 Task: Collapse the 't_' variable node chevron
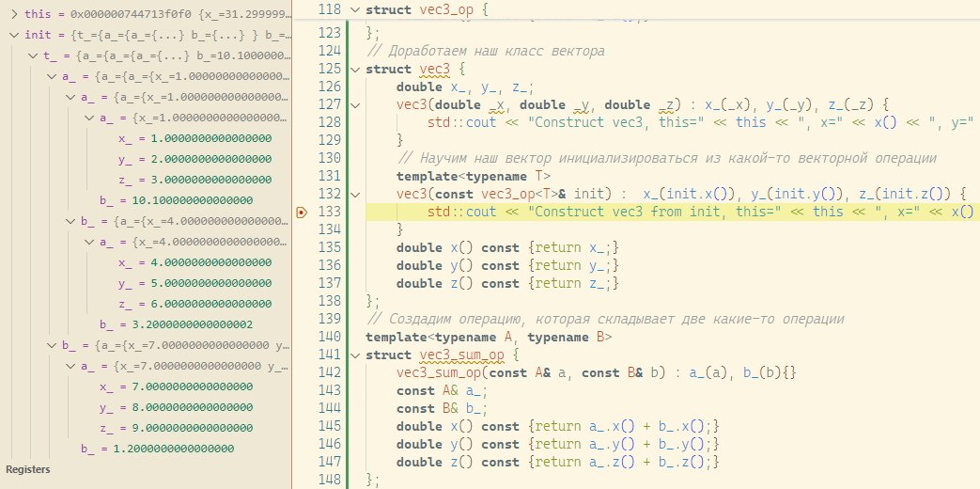pos(33,55)
